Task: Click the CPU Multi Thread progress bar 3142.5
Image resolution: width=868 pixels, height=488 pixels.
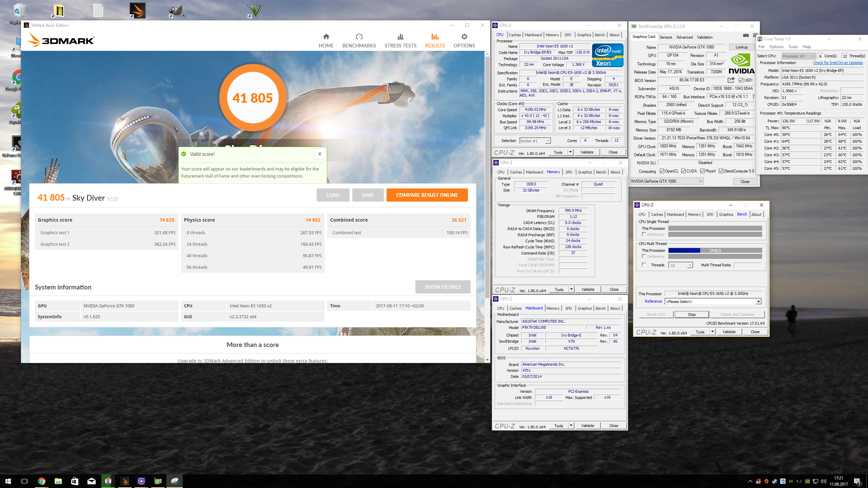Action: pyautogui.click(x=715, y=250)
